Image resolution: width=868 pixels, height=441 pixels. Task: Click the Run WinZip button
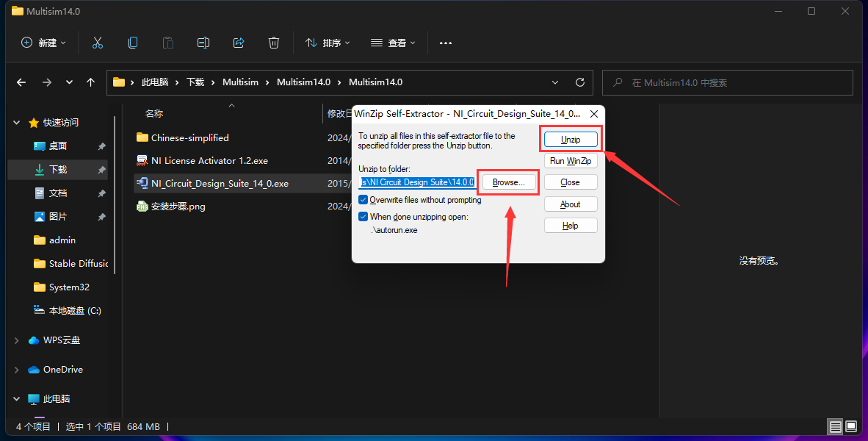(x=571, y=161)
